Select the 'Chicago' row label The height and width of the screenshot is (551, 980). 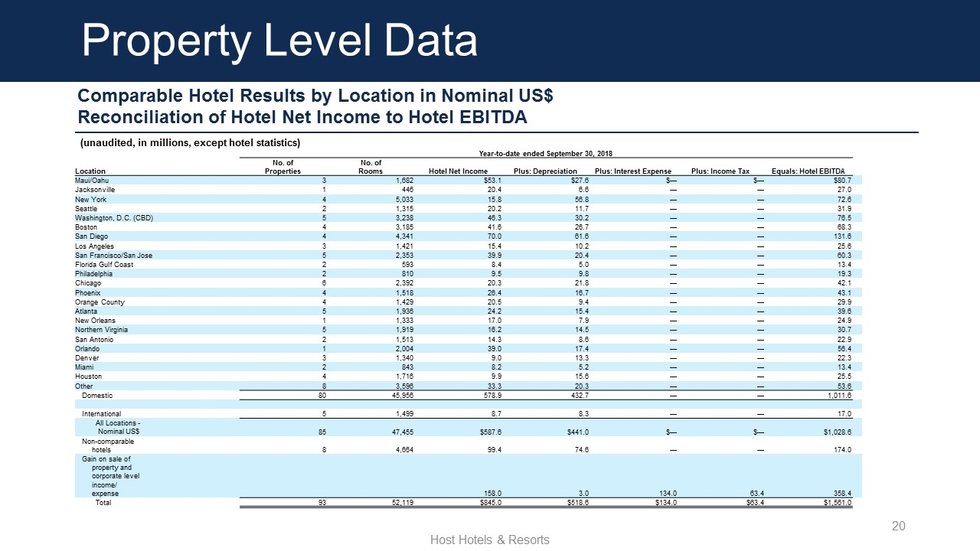click(88, 283)
